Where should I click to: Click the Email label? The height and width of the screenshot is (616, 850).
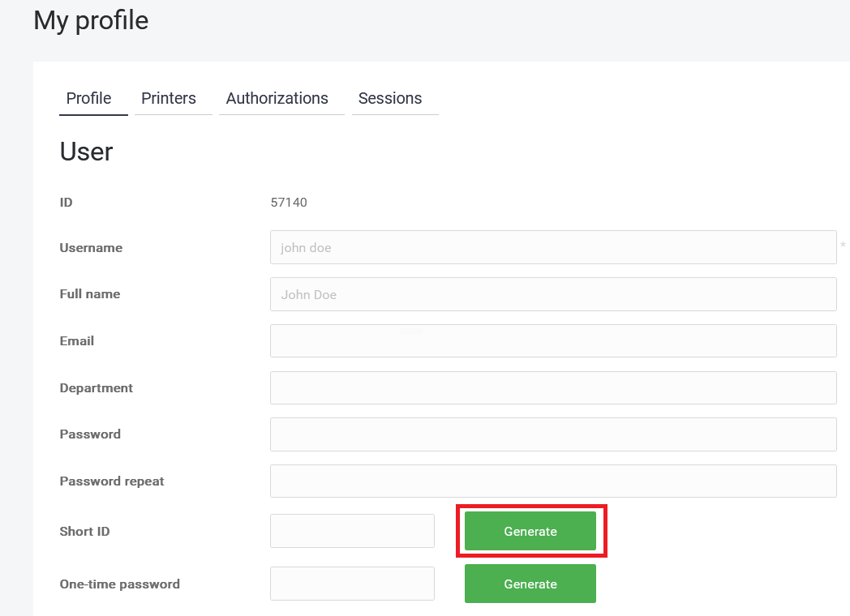tap(77, 340)
